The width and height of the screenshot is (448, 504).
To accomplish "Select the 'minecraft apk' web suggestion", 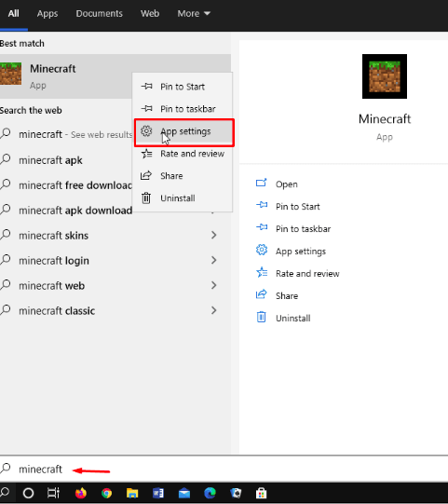I will coord(66,159).
